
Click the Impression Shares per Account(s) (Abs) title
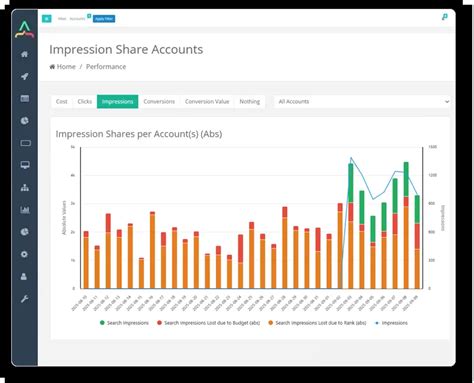(139, 134)
